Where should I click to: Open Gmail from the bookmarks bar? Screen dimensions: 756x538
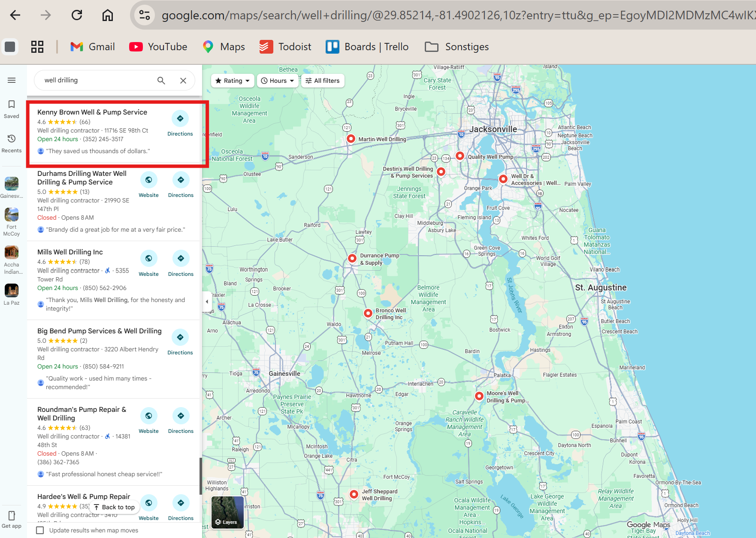92,46
